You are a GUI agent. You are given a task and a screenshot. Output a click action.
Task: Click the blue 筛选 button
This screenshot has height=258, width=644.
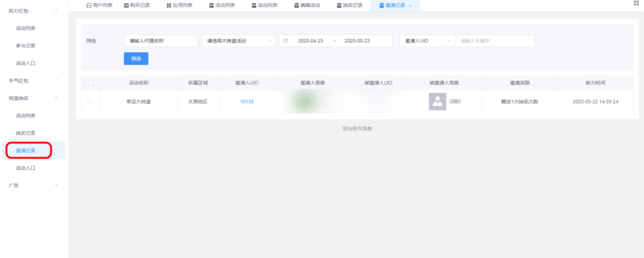pyautogui.click(x=136, y=59)
